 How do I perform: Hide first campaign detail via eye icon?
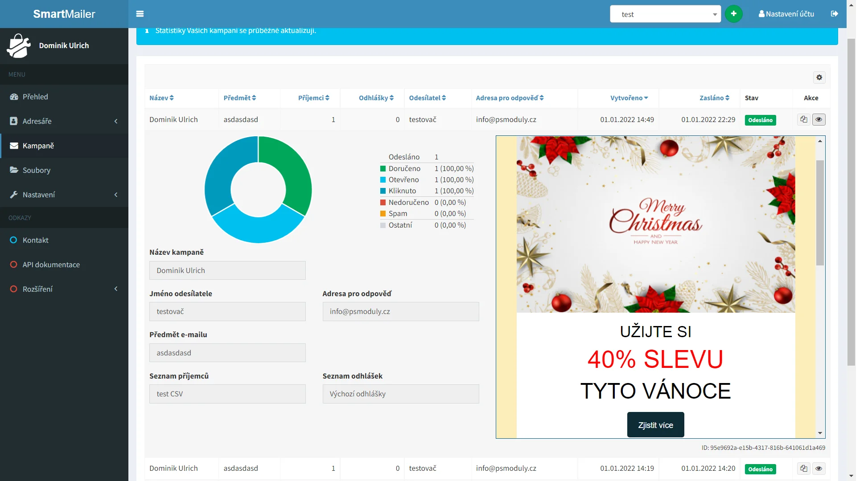819,119
